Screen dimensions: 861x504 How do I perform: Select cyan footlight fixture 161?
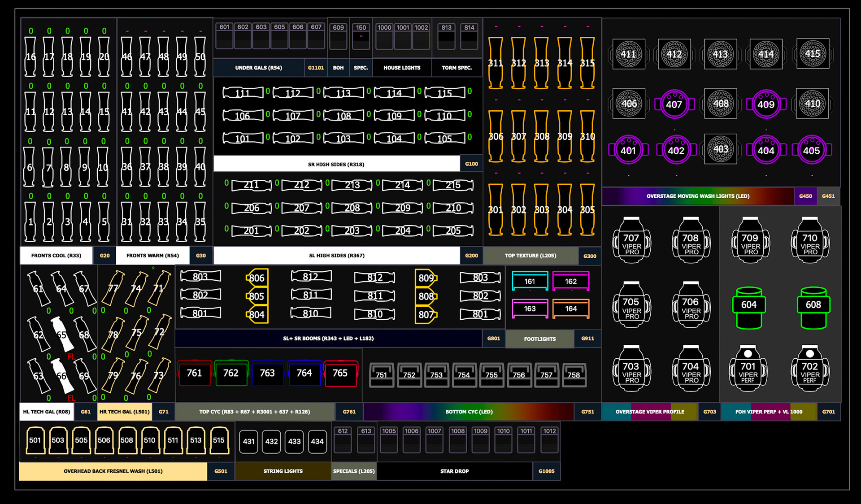[530, 282]
